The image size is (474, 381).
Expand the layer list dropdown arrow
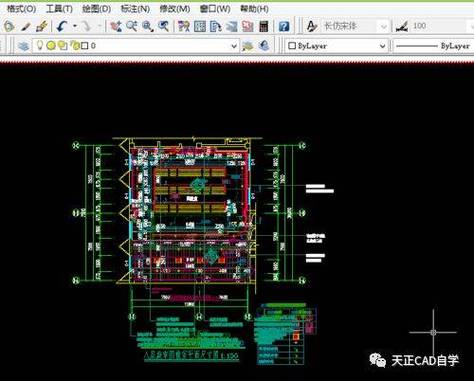pos(234,46)
